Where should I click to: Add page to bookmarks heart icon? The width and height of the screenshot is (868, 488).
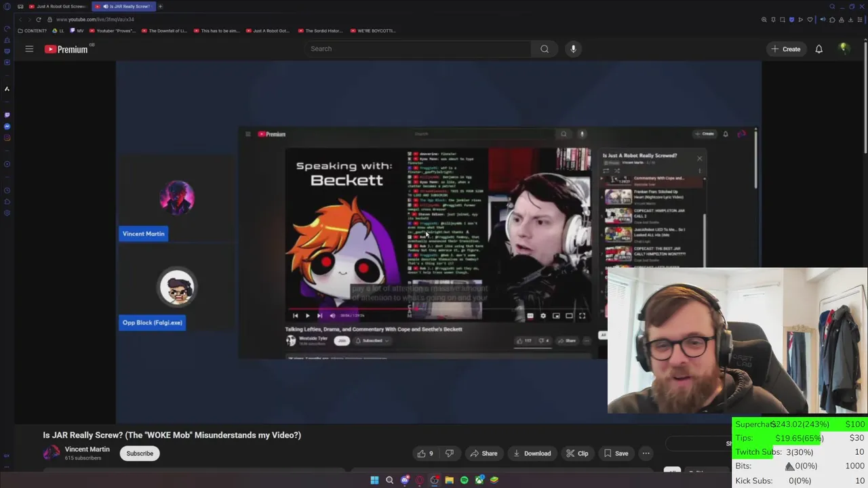(810, 20)
